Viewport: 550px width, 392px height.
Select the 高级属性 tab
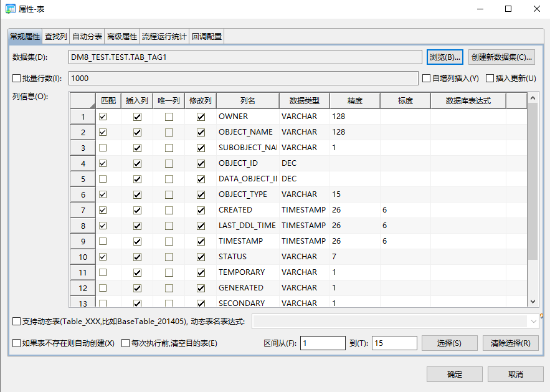point(121,37)
